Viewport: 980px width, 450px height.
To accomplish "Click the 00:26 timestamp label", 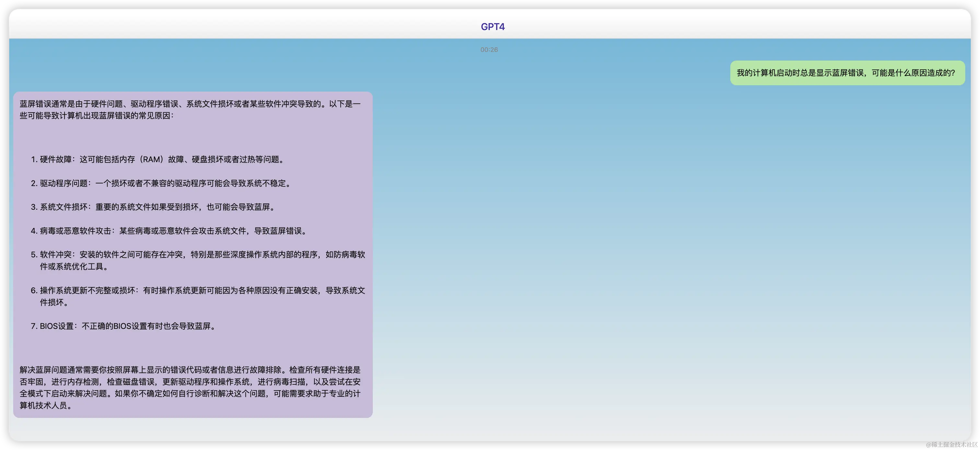I will (489, 50).
